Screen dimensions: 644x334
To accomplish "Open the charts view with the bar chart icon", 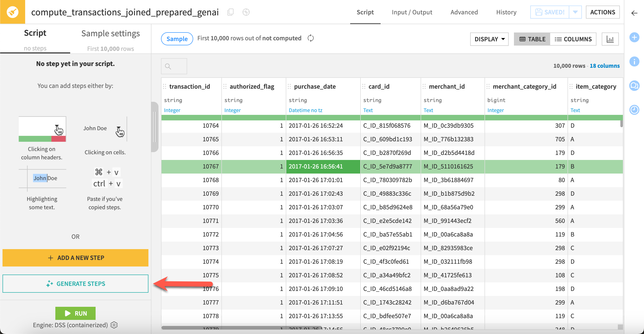I will [610, 39].
